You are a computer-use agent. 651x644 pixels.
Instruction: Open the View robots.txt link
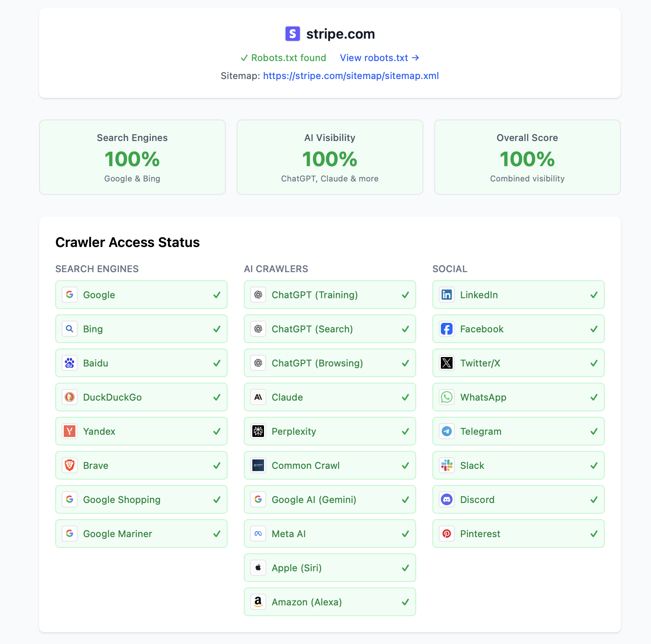[379, 58]
